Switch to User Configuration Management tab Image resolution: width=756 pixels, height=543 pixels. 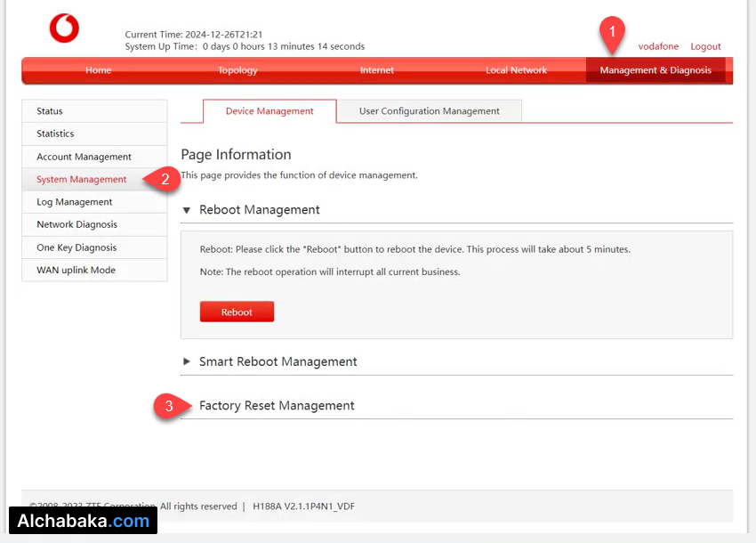[x=429, y=111]
